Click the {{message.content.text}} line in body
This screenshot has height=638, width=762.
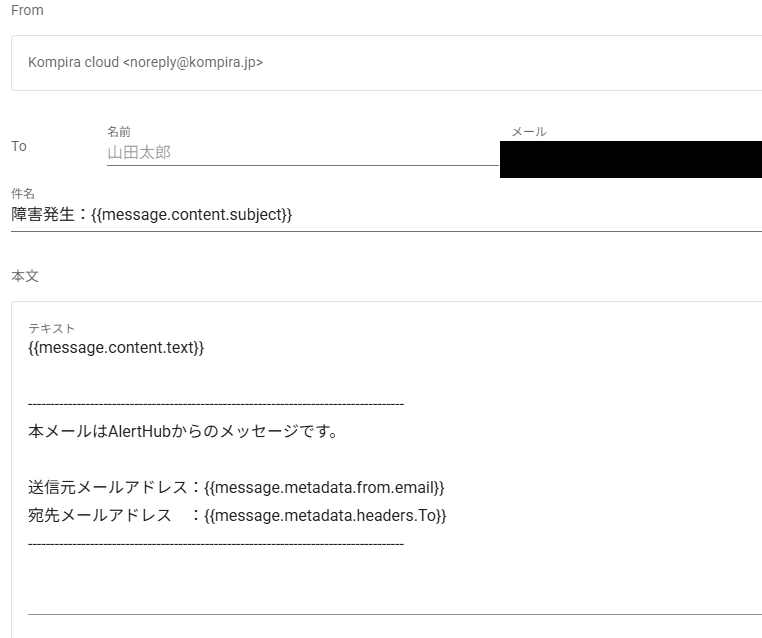tap(116, 347)
